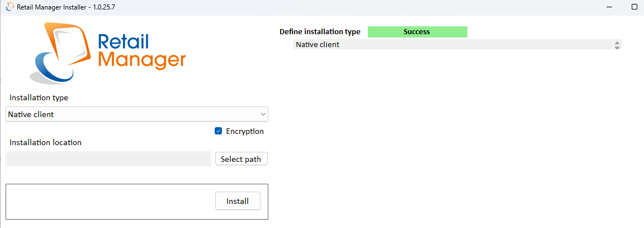Click the green Success status bar
The width and height of the screenshot is (644, 228).
(417, 32)
